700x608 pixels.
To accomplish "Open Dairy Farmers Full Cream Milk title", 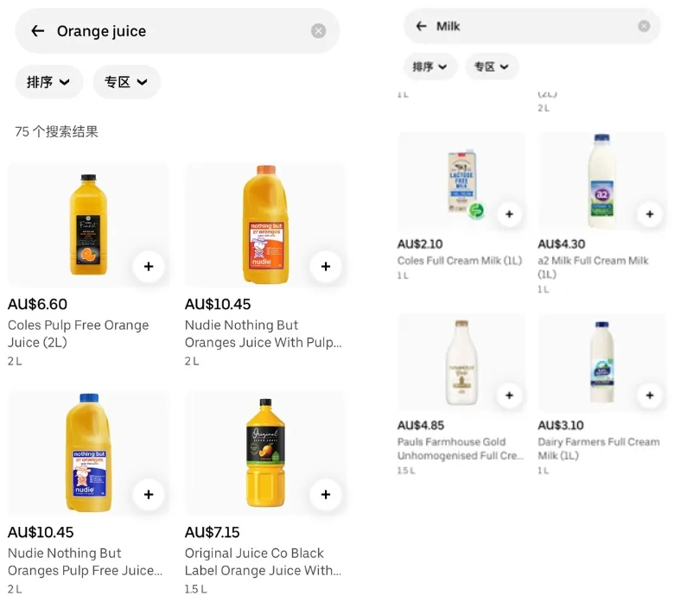I will click(x=598, y=448).
